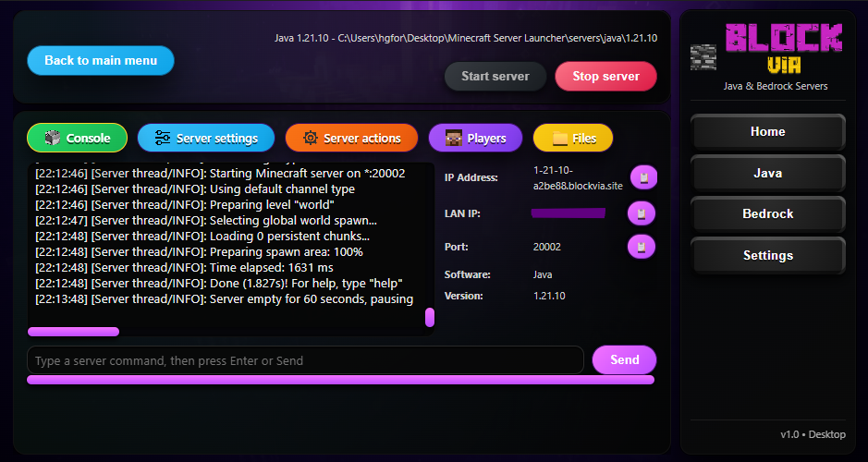Click the Software value Java
This screenshot has height=462, width=868.
(x=543, y=274)
